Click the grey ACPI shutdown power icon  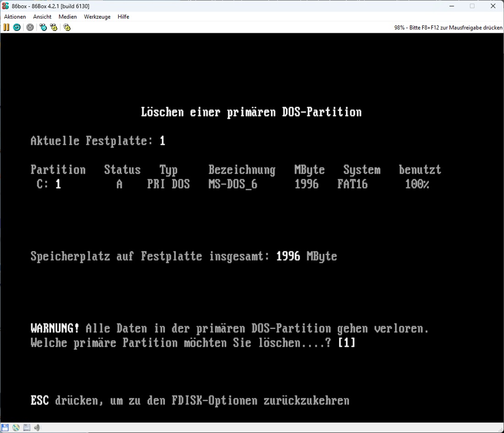coord(30,27)
